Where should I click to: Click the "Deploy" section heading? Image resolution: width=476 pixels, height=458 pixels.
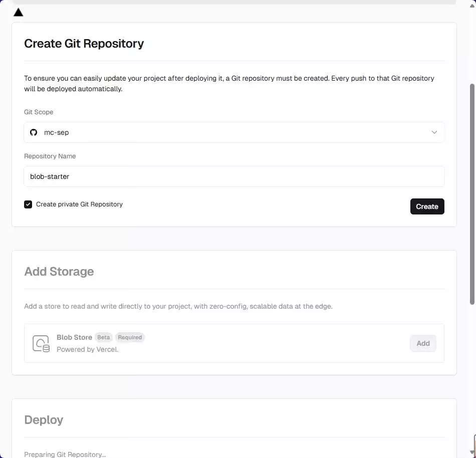tap(44, 420)
